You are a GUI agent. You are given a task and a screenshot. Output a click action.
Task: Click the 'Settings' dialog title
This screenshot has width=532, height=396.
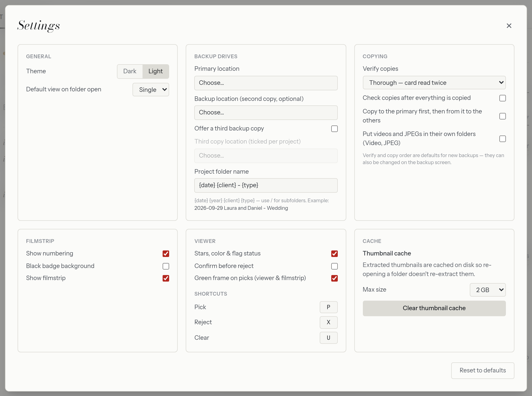pyautogui.click(x=39, y=26)
